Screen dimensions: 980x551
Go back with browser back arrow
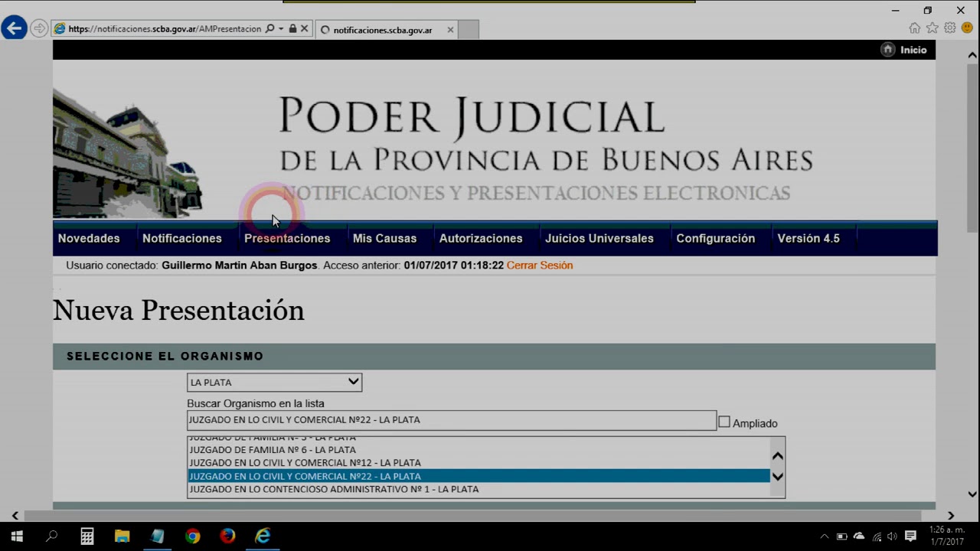pos(14,29)
